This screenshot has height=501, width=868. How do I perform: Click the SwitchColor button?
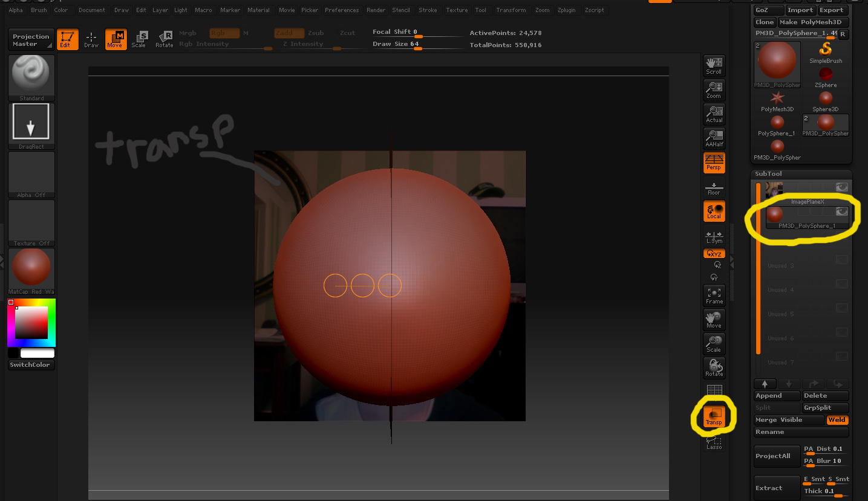[x=31, y=365]
